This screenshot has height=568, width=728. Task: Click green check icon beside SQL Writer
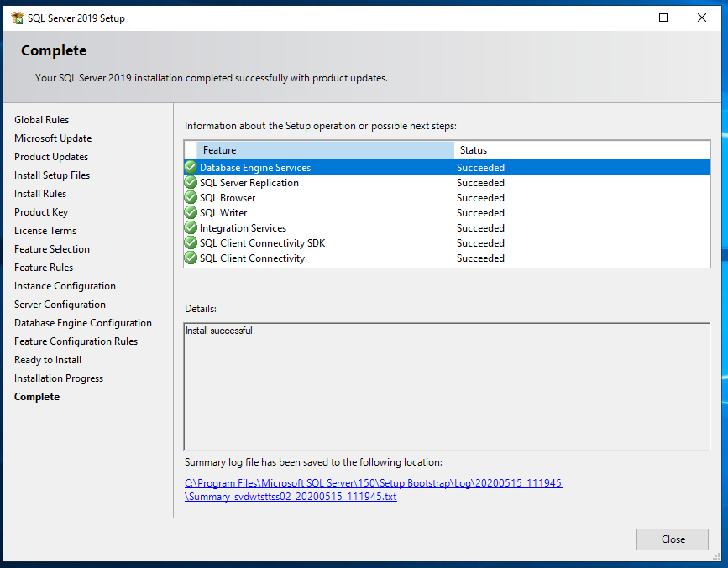191,212
